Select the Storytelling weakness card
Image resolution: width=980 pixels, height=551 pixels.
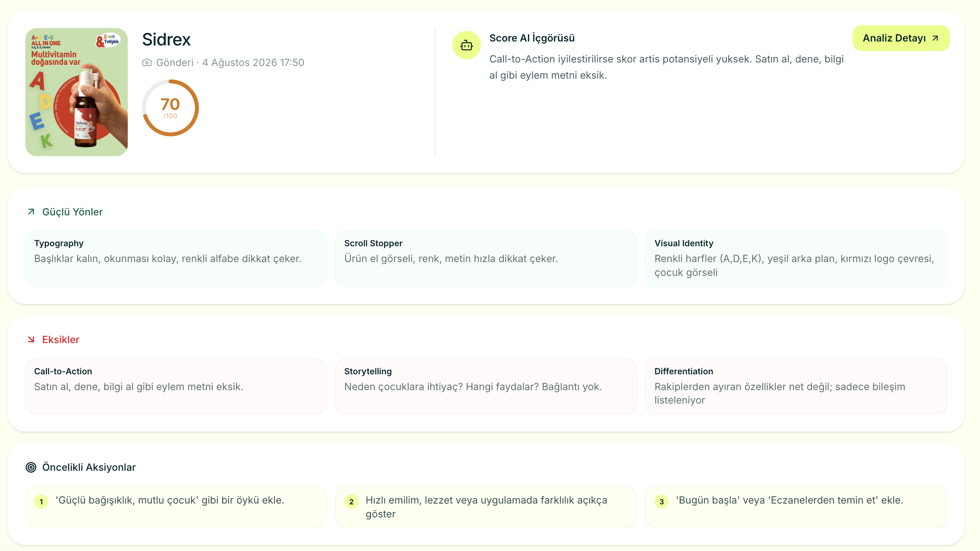click(x=486, y=386)
